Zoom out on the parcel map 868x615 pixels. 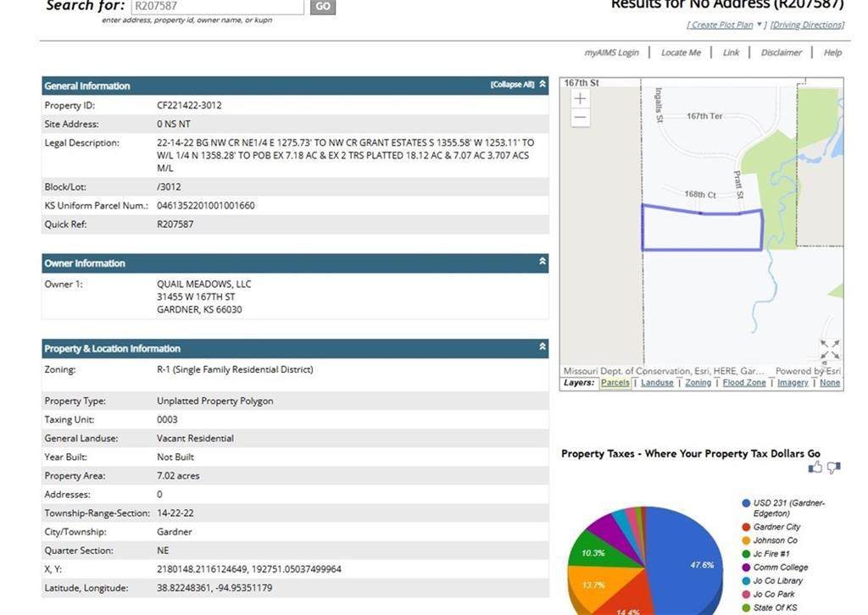point(580,119)
